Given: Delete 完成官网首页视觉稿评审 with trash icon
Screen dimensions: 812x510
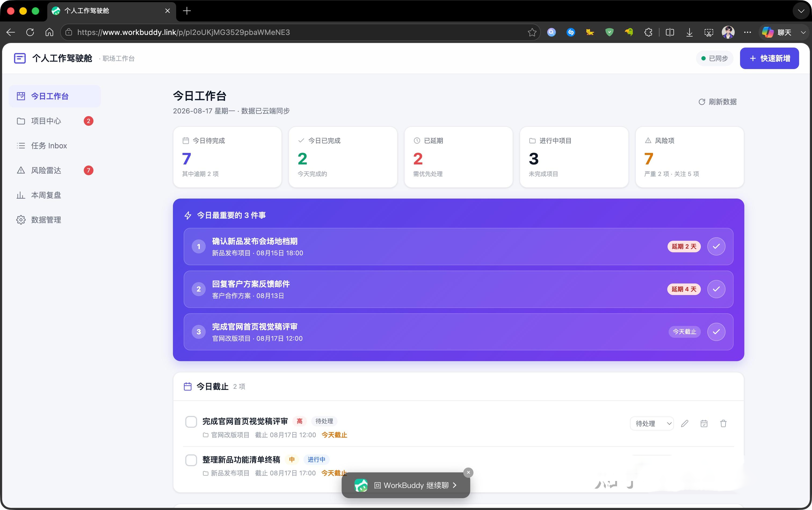Looking at the screenshot, I should [x=723, y=423].
